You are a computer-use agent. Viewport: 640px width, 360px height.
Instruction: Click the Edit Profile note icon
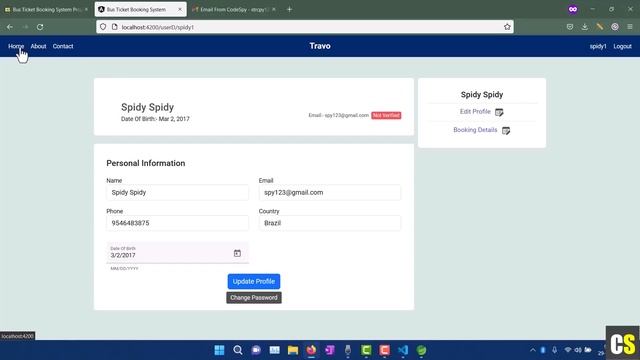tap(499, 112)
